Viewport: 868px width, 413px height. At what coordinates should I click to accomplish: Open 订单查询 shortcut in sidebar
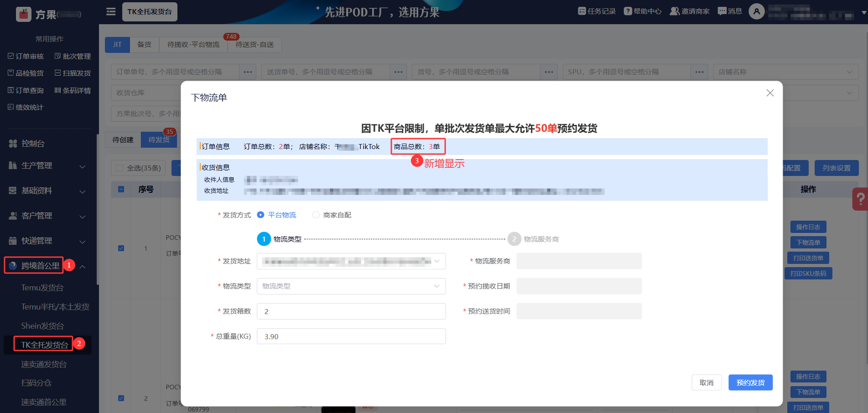tap(26, 90)
